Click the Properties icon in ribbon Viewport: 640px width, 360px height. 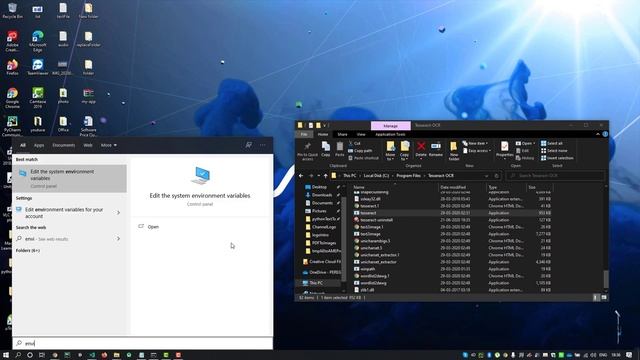click(504, 149)
